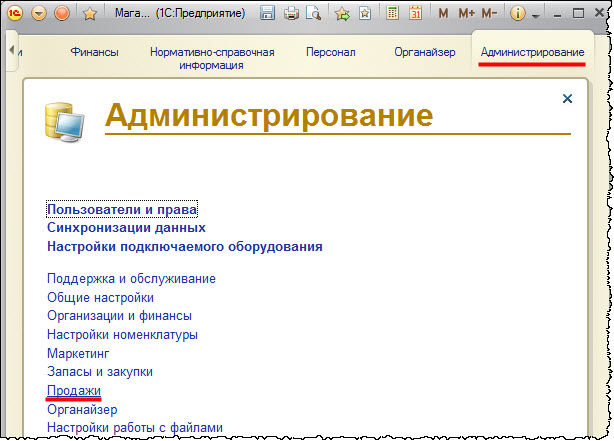Switch to Персонал section tab
The width and height of the screenshot is (614, 441).
point(330,52)
